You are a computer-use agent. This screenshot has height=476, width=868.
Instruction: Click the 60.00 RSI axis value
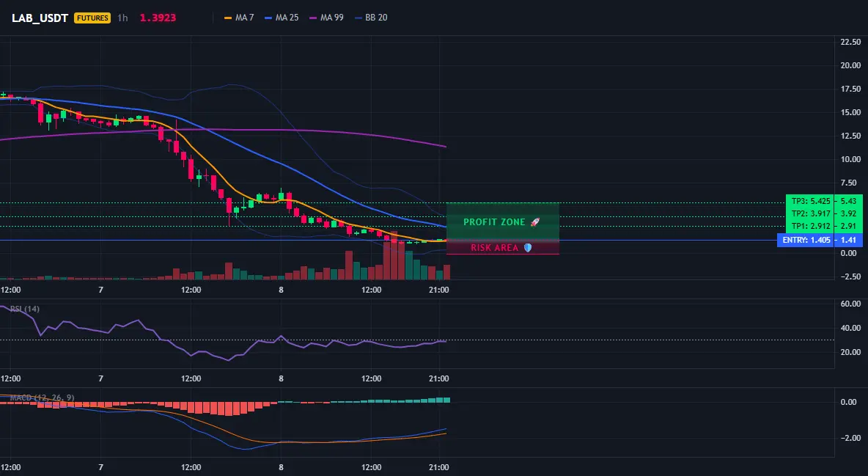point(850,304)
